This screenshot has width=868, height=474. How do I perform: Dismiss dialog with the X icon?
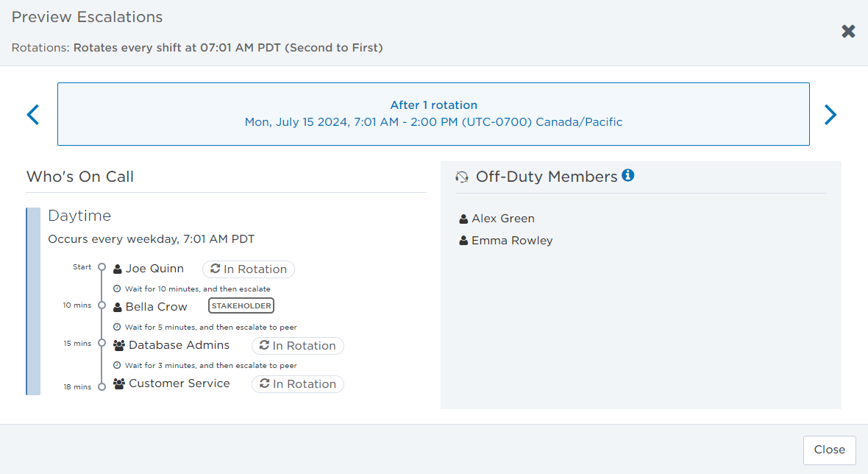coord(848,31)
